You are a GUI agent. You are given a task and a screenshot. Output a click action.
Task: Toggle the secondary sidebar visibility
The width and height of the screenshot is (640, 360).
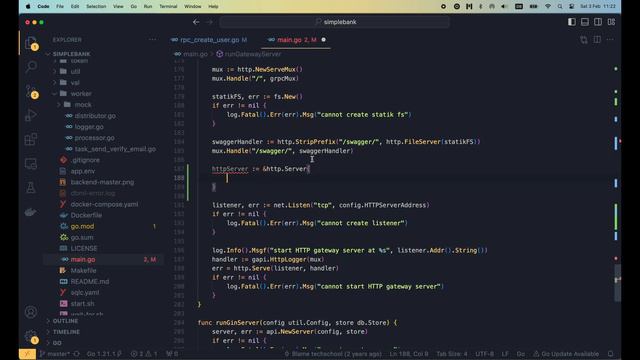click(x=598, y=22)
